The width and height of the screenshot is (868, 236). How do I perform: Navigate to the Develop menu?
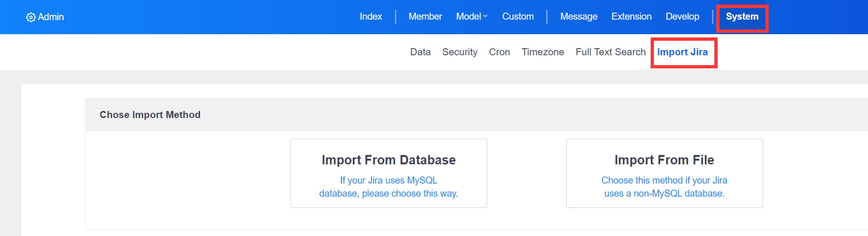682,16
